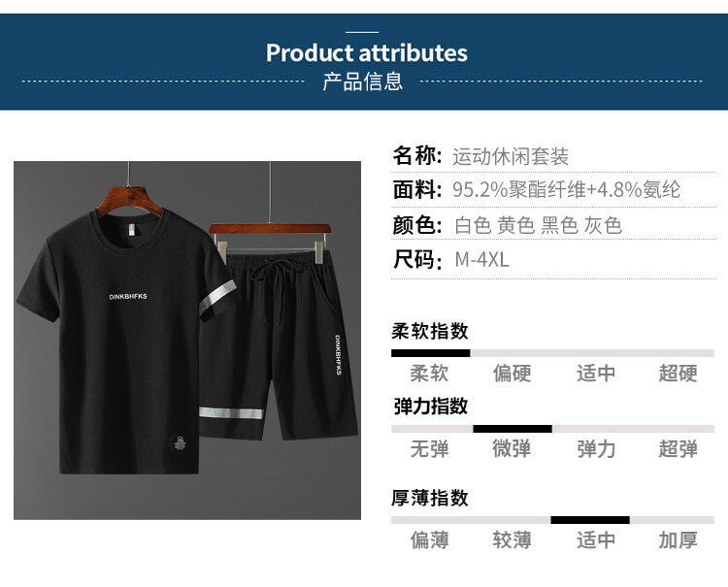Click the size value M-4XL
The height and width of the screenshot is (587, 728).
pyautogui.click(x=481, y=259)
